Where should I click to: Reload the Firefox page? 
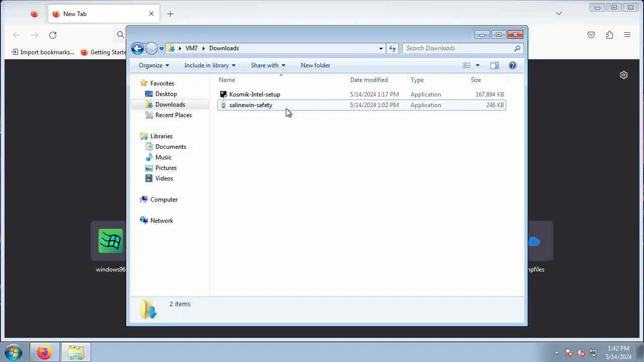click(x=53, y=35)
